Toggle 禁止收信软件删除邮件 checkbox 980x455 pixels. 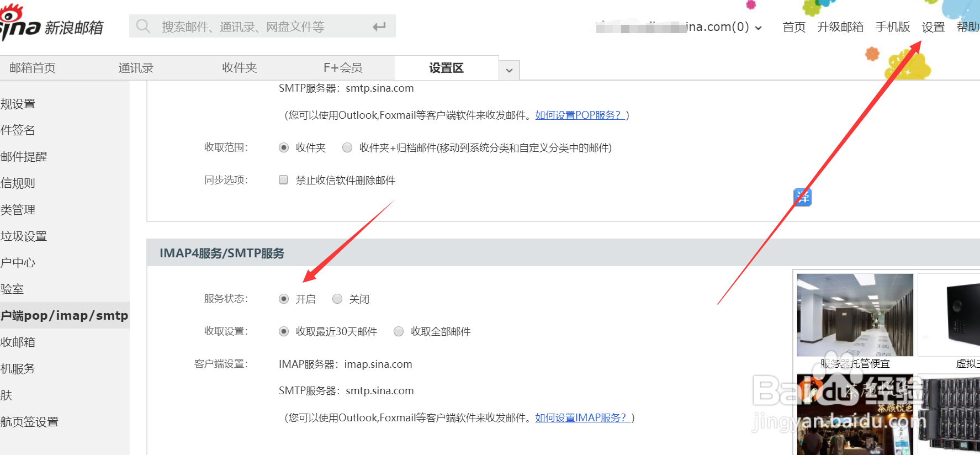pos(283,179)
